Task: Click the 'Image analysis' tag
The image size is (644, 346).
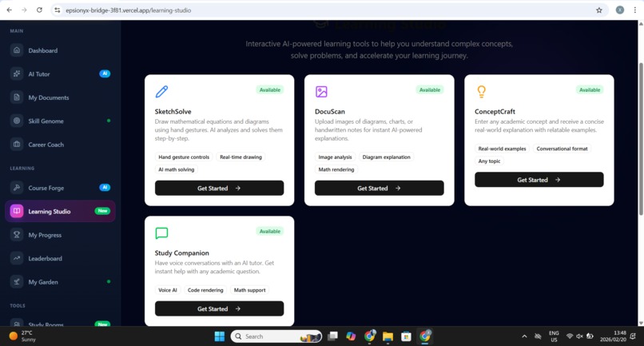Action: point(335,157)
